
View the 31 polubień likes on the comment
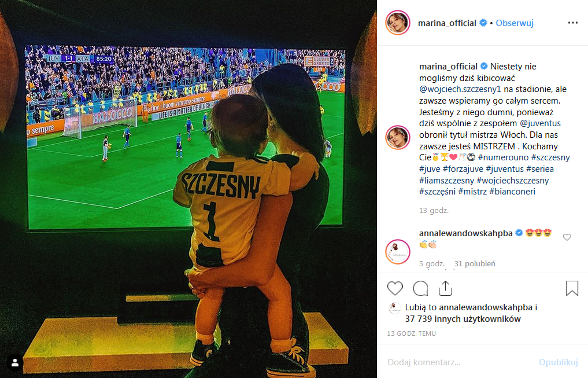coord(475,263)
